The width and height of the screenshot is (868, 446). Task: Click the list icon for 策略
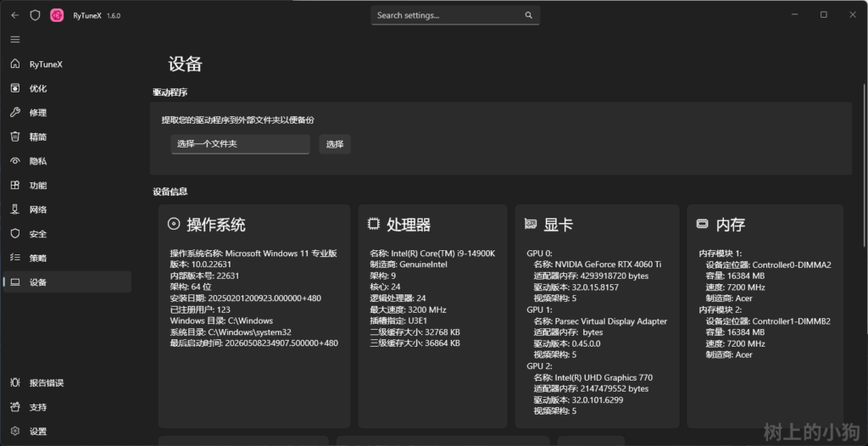[x=15, y=258]
